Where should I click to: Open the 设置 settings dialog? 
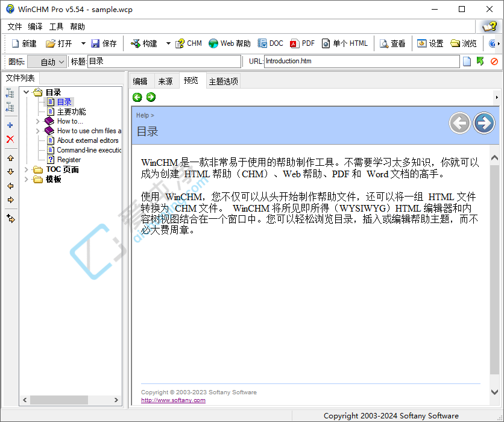(430, 43)
